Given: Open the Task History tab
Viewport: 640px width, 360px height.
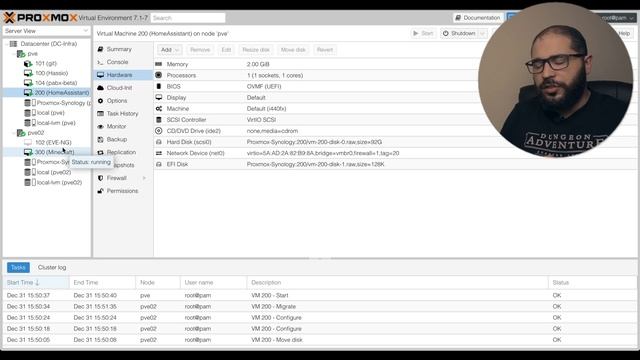Looking at the screenshot, I should coord(123,113).
